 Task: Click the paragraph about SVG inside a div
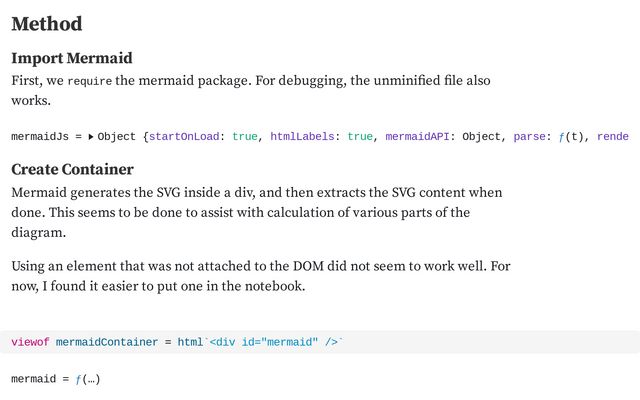pyautogui.click(x=256, y=212)
